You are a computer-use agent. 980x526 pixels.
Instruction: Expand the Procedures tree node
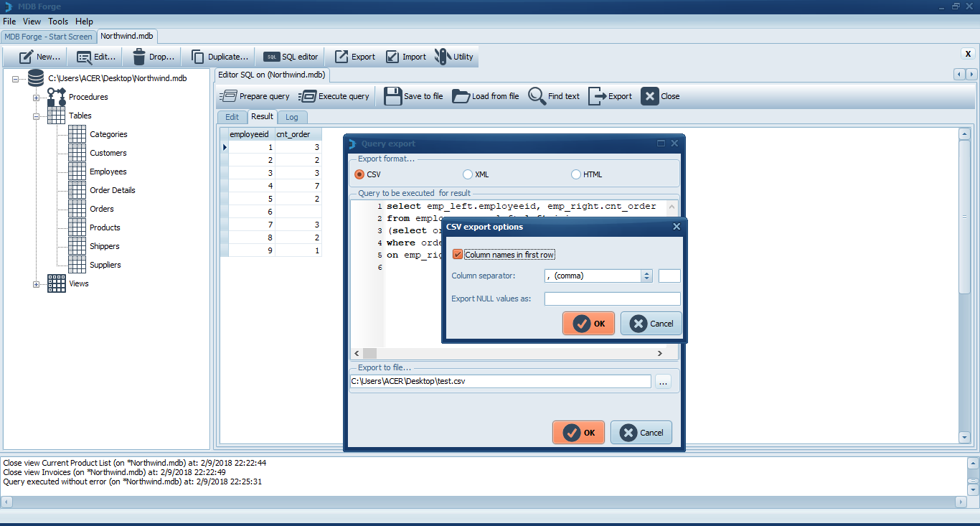click(36, 97)
